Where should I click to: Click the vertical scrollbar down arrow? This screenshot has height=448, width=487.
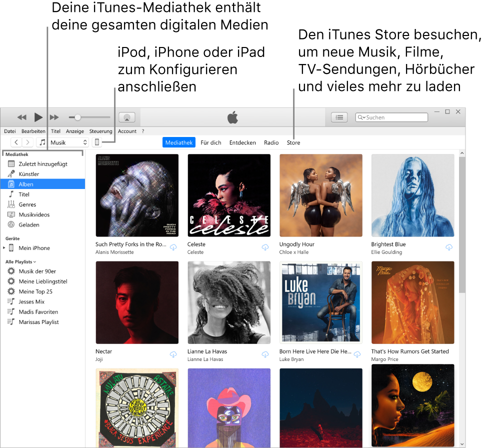click(462, 444)
